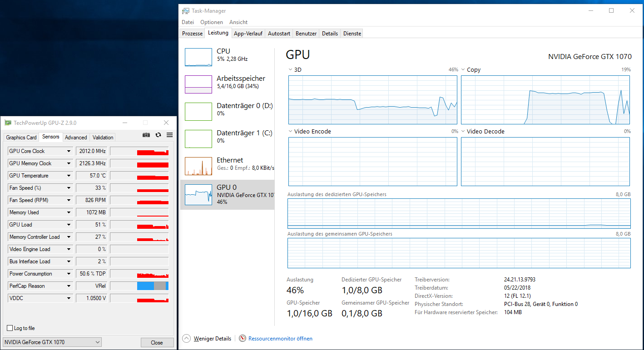The width and height of the screenshot is (644, 350).
Task: Close the GPU-Z window via title X
Action: (x=166, y=123)
